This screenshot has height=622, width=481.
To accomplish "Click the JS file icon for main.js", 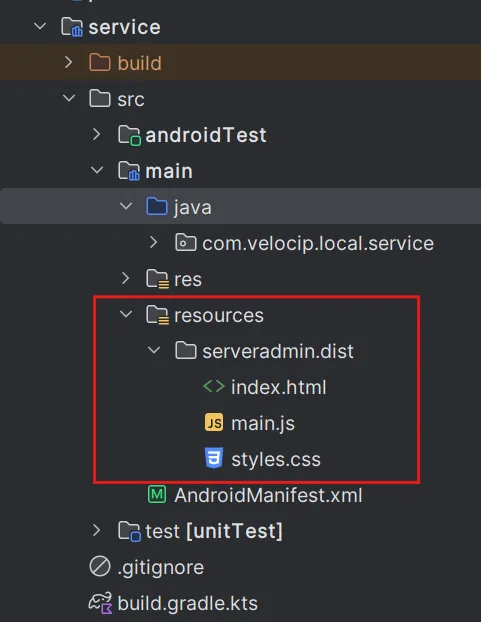I will [214, 422].
